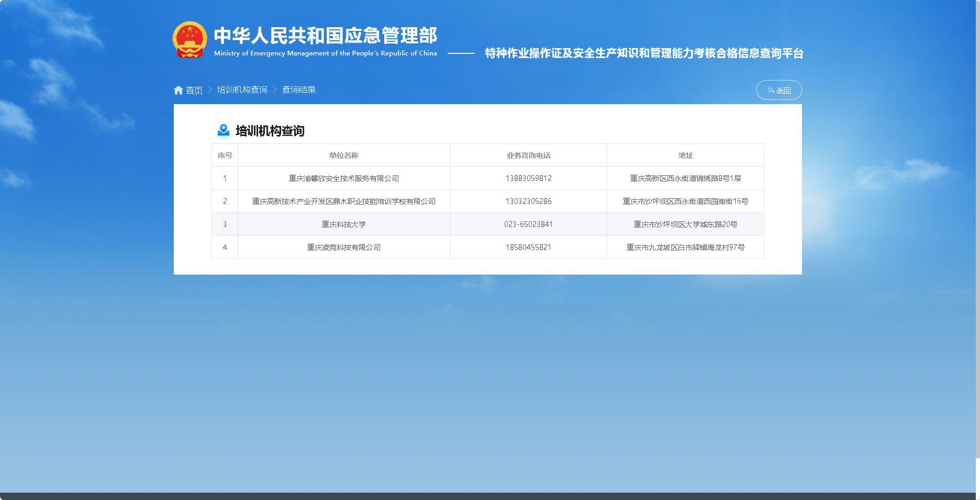
Task: Click the home icon in the breadcrumb
Action: (x=178, y=90)
